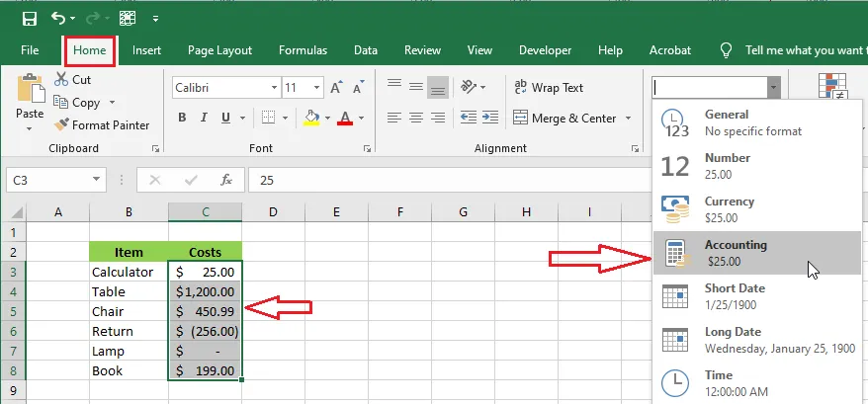This screenshot has height=404, width=868.
Task: Apply cell borders with the Borders icon
Action: point(269,118)
